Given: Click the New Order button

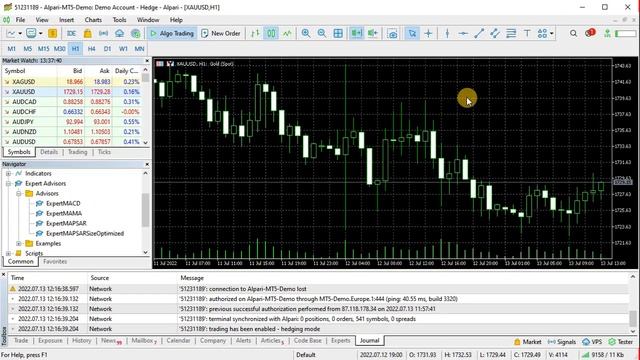Looking at the screenshot, I should (221, 33).
